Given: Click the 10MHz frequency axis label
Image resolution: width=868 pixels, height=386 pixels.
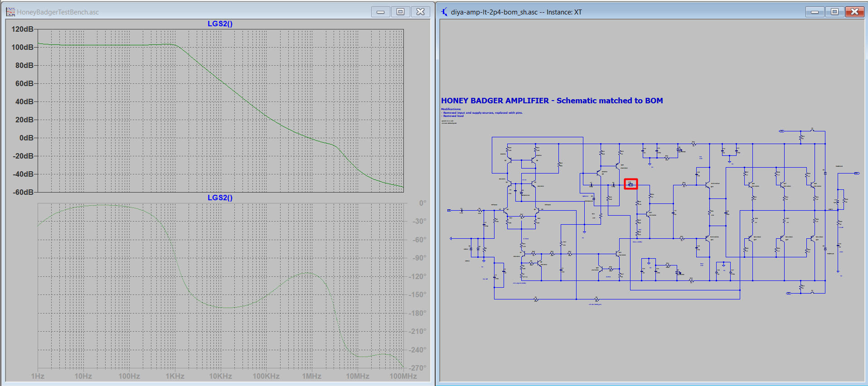Looking at the screenshot, I should point(358,376).
